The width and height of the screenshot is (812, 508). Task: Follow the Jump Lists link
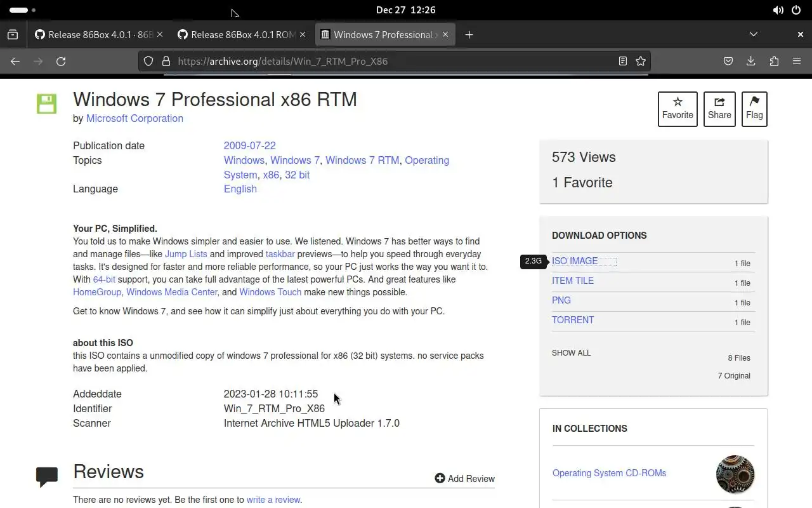click(186, 254)
